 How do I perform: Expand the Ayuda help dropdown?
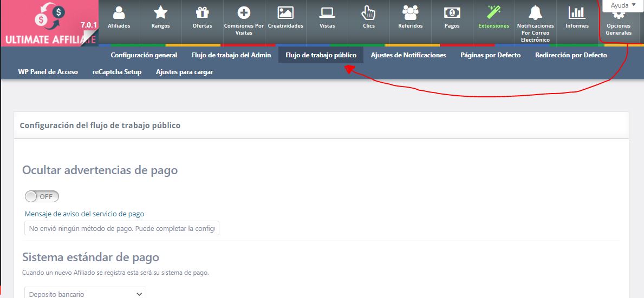point(622,5)
